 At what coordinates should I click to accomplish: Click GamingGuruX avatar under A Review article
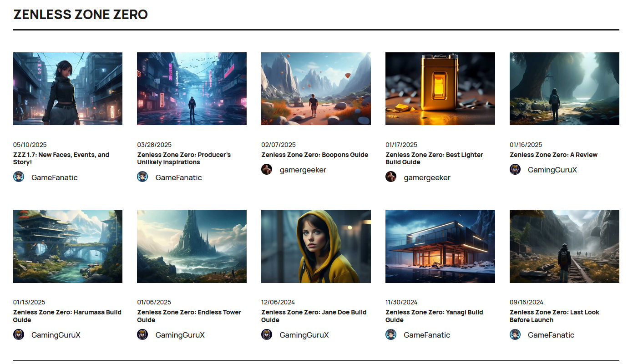point(515,169)
